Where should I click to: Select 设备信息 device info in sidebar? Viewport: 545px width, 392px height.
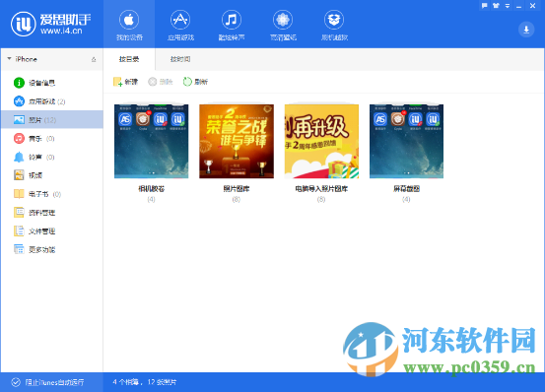tap(52, 83)
